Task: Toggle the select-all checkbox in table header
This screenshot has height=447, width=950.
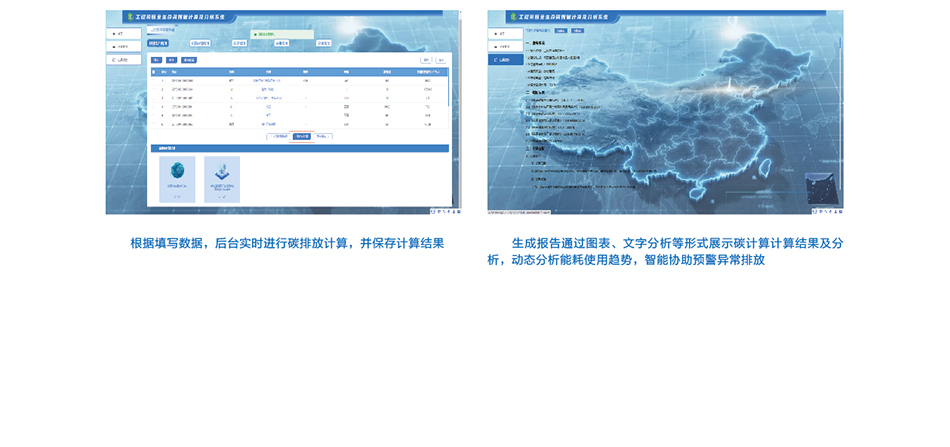Action: (x=154, y=72)
